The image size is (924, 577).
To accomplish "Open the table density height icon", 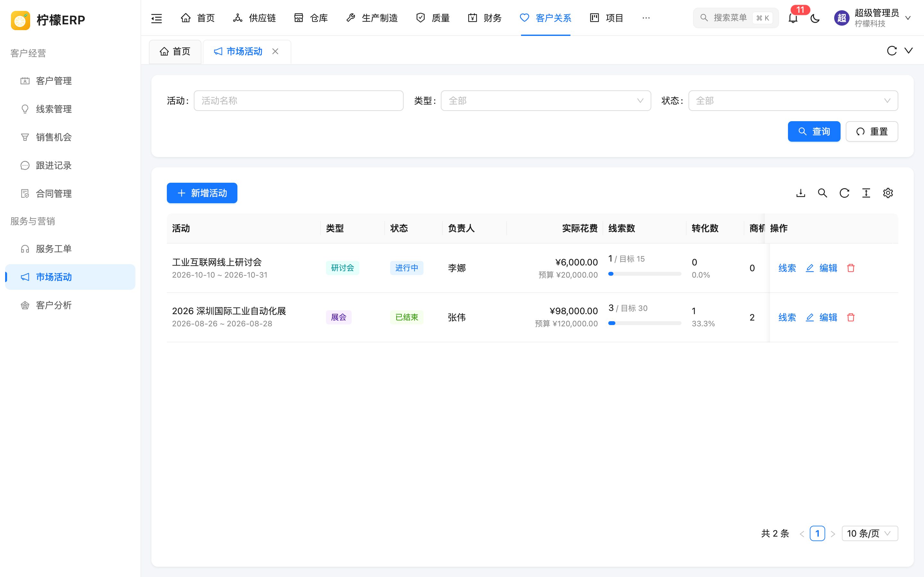I will tap(866, 193).
